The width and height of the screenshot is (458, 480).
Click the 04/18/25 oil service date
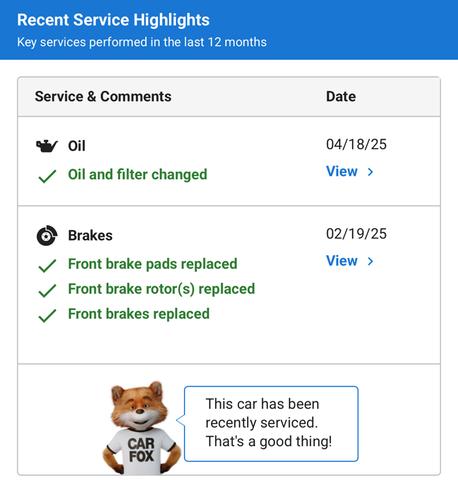[x=356, y=144]
